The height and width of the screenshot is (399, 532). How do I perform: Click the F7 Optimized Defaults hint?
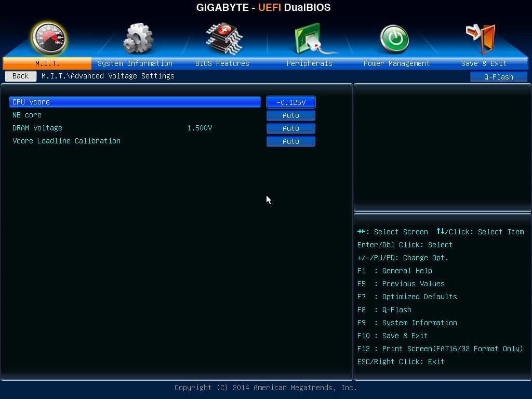(407, 297)
